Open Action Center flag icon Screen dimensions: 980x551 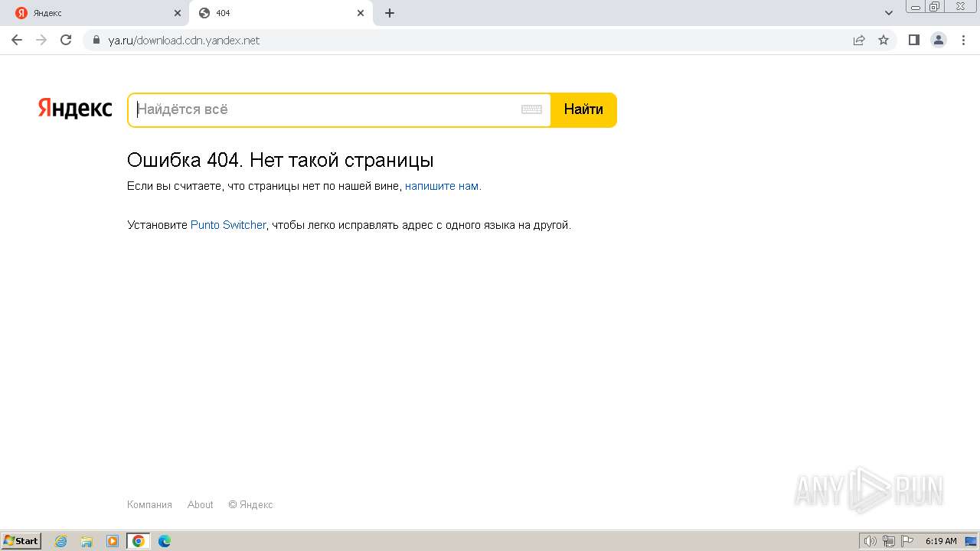point(908,541)
